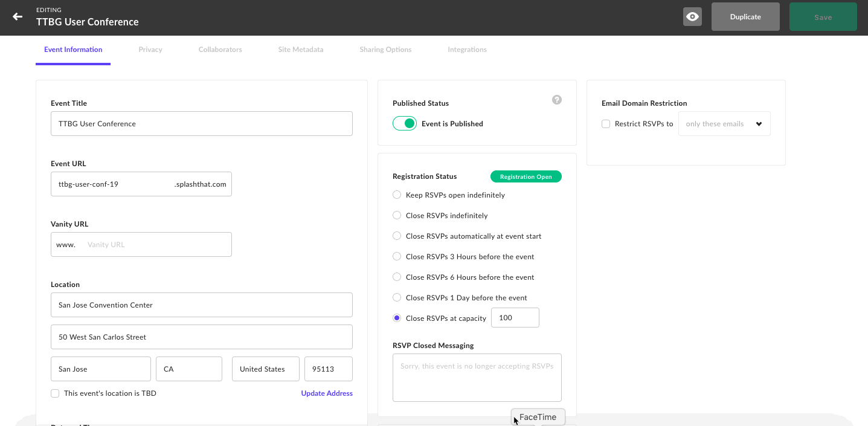This screenshot has height=426, width=868.
Task: Click the green Save button
Action: (823, 17)
